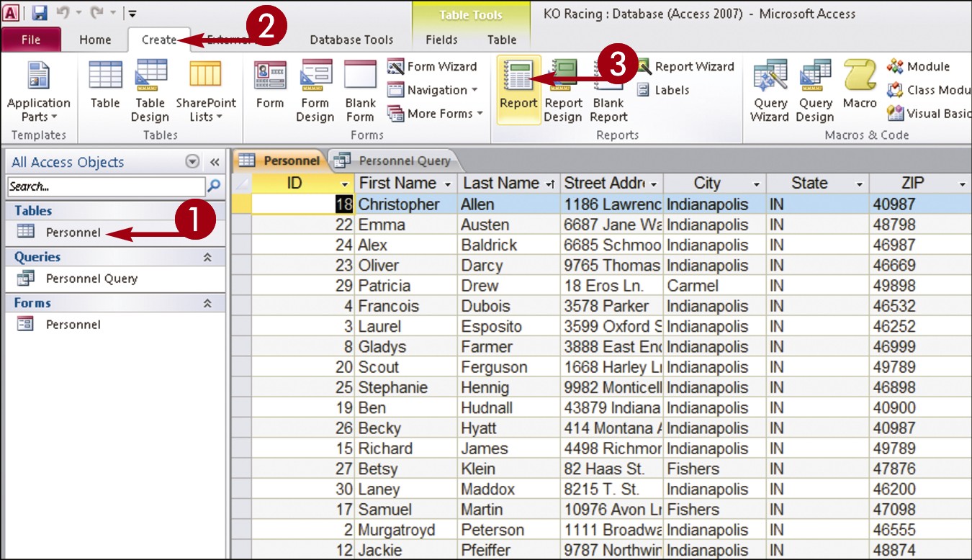Create a Blank Form
The width and height of the screenshot is (972, 560).
pyautogui.click(x=360, y=91)
